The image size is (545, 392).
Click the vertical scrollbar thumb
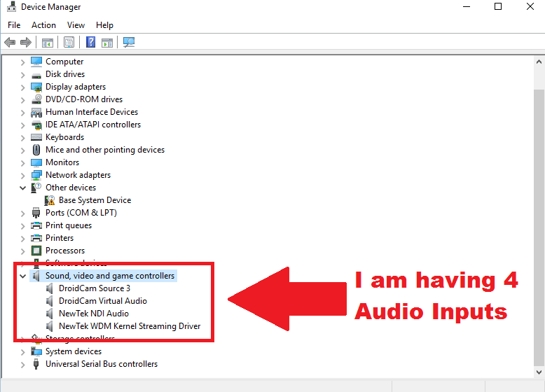pyautogui.click(x=539, y=227)
